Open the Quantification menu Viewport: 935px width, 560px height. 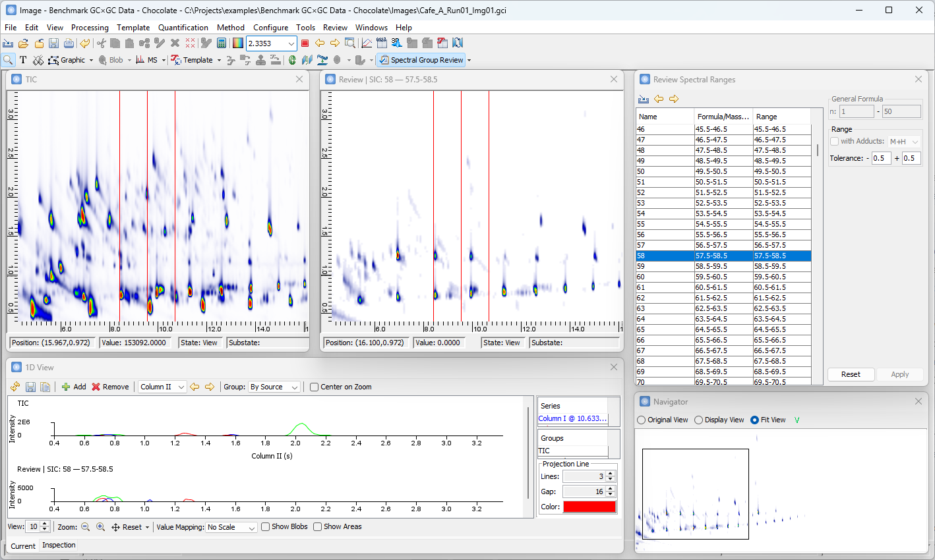click(183, 28)
